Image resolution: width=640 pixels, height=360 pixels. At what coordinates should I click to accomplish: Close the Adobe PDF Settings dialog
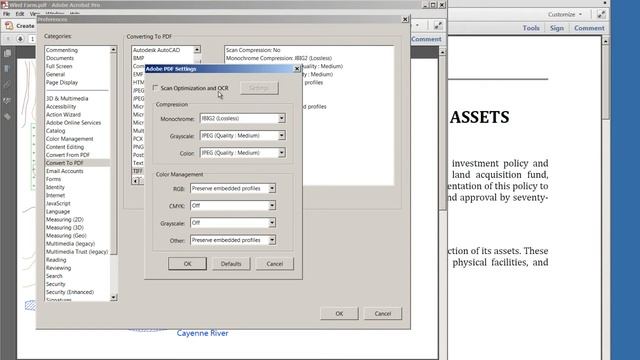pos(297,69)
